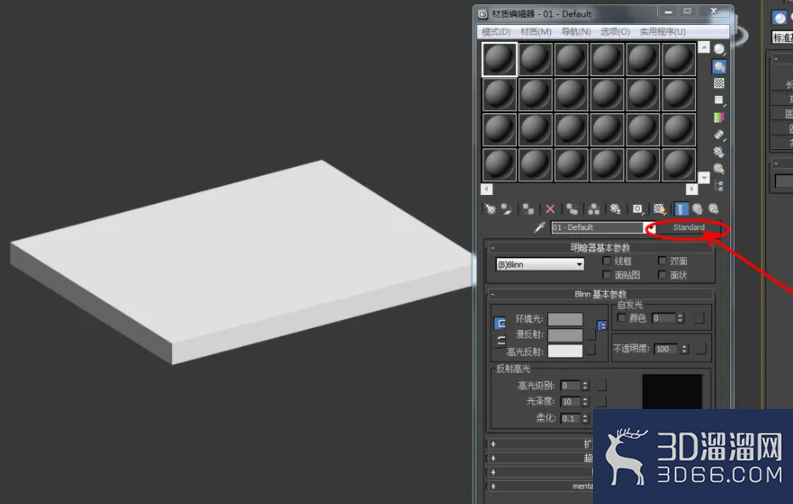Open the Material ID Channel flyout

[638, 209]
